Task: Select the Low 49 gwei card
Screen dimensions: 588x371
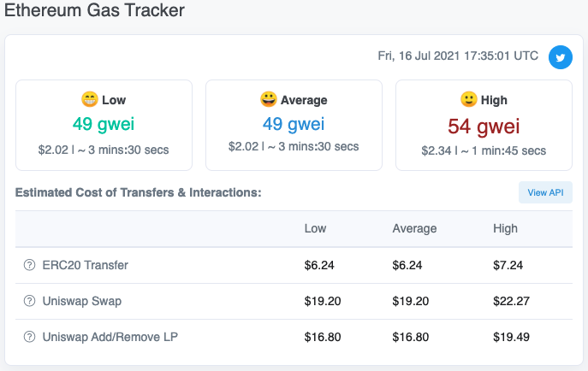Action: pyautogui.click(x=104, y=125)
